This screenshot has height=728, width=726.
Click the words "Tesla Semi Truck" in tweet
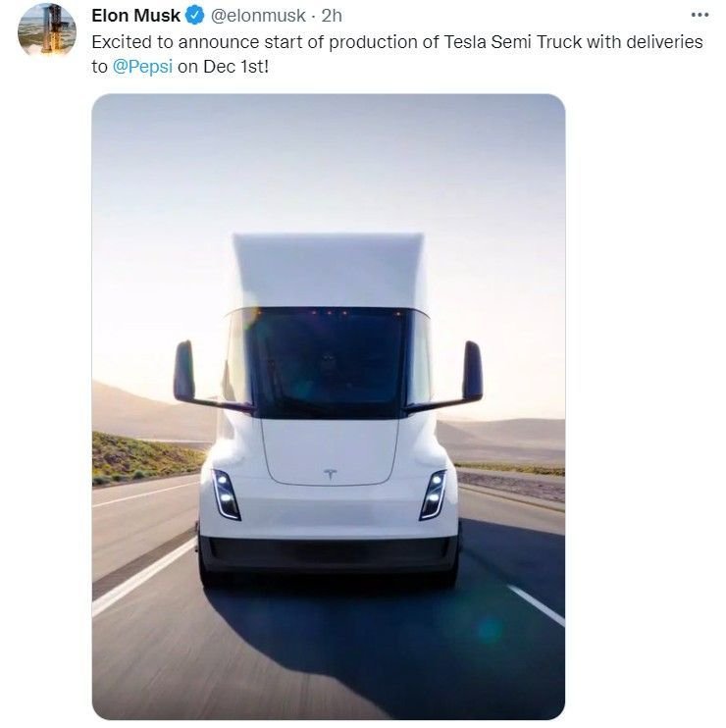513,42
